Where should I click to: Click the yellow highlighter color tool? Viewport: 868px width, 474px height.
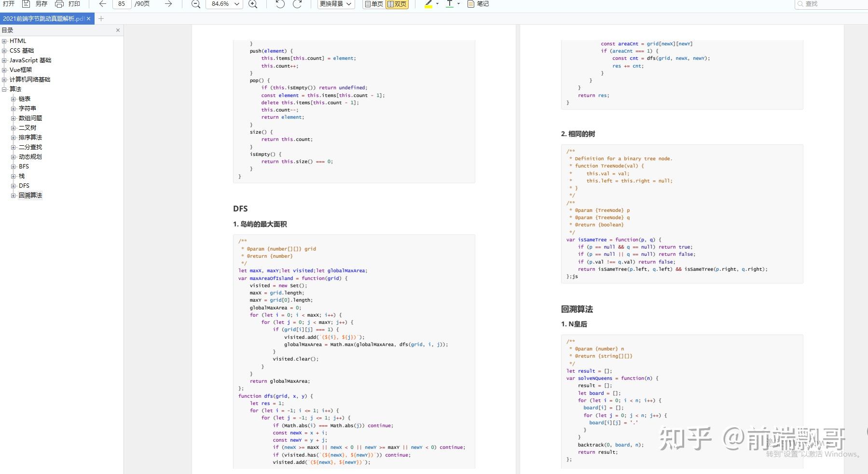[428, 4]
